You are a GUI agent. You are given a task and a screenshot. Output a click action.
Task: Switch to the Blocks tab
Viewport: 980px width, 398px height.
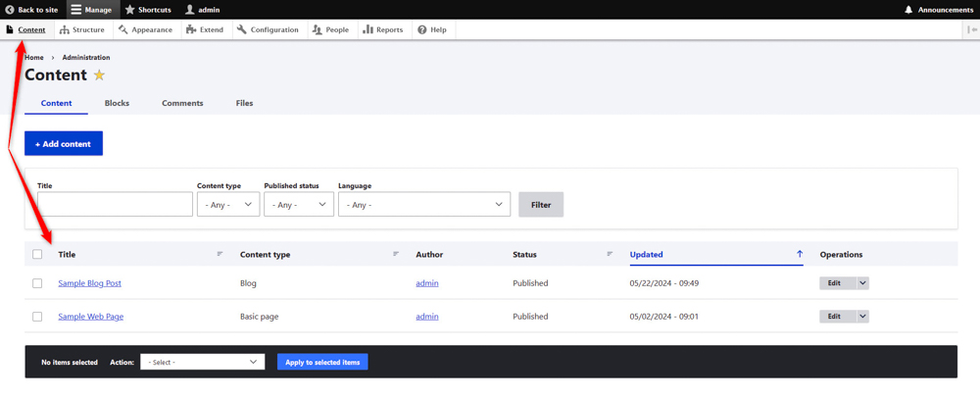tap(117, 103)
